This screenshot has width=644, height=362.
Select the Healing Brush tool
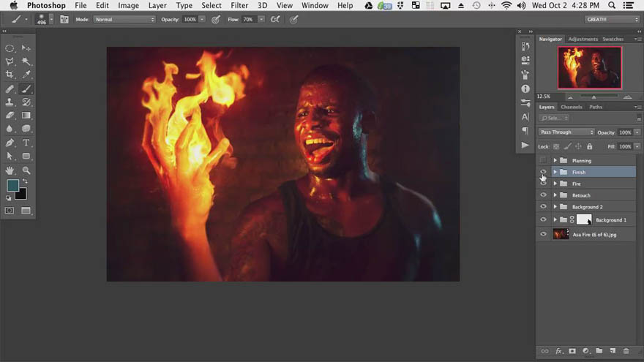pyautogui.click(x=10, y=88)
